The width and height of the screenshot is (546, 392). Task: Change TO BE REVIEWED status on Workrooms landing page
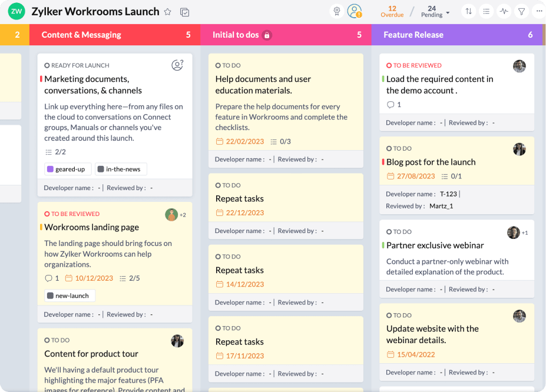(72, 214)
